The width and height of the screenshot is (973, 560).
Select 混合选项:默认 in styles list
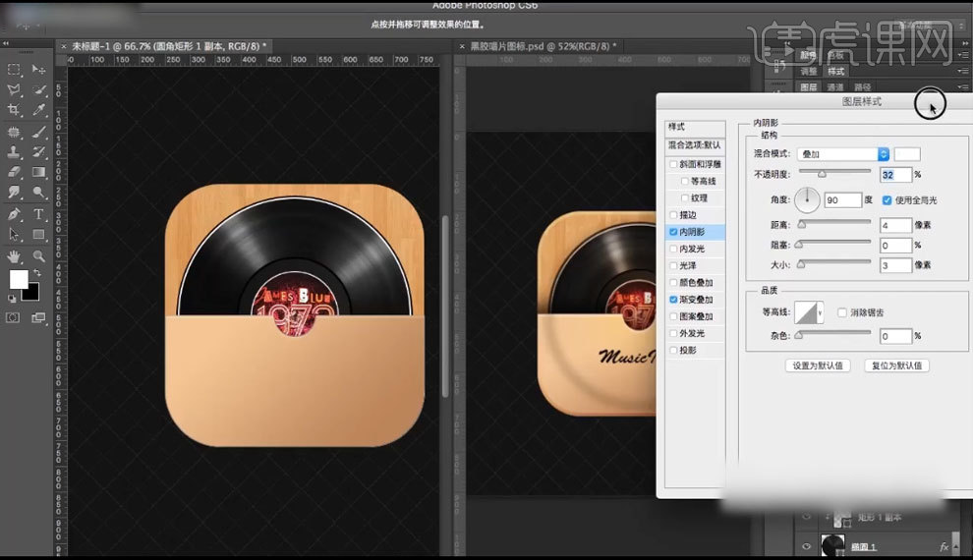pos(695,145)
